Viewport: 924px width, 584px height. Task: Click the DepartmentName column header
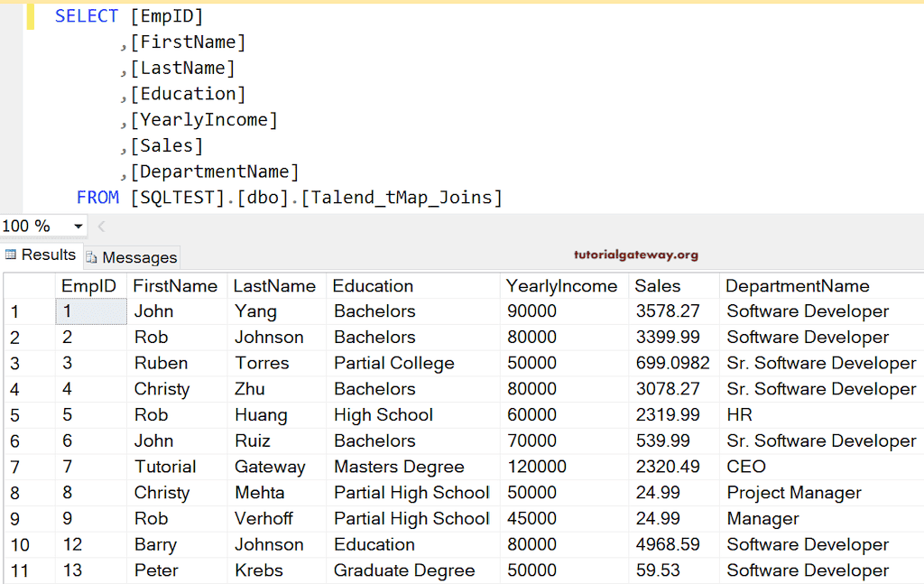point(797,286)
